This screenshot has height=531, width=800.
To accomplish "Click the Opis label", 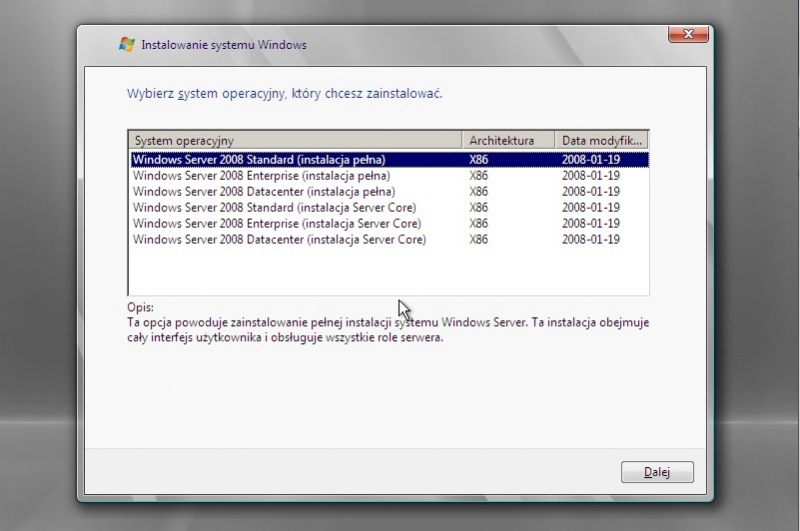I will point(140,308).
